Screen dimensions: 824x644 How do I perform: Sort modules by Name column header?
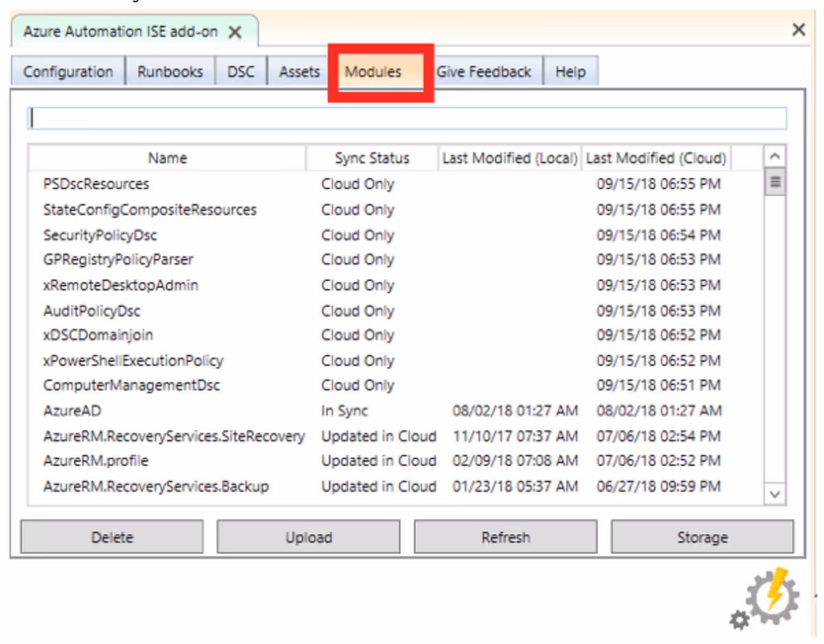(167, 158)
